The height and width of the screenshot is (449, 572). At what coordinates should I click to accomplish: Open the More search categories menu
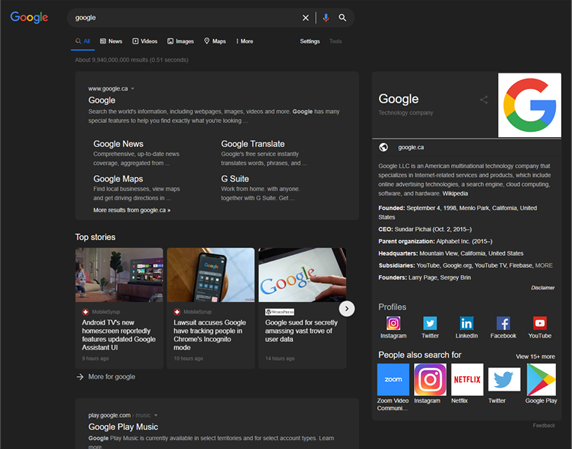pos(245,41)
